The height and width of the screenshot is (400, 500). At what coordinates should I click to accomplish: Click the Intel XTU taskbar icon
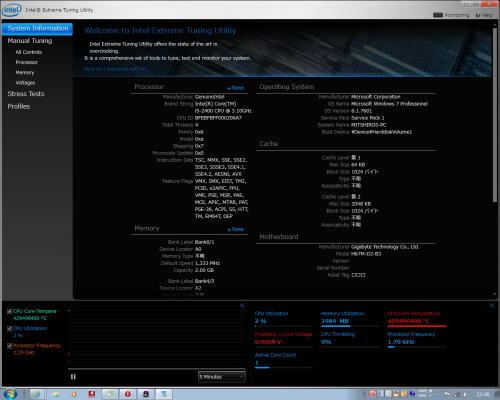[x=164, y=394]
